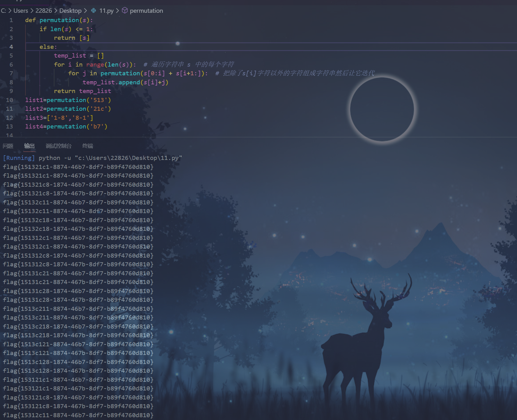Image resolution: width=517 pixels, height=420 pixels.
Task: Select the Users breadcrumb segment
Action: point(21,11)
